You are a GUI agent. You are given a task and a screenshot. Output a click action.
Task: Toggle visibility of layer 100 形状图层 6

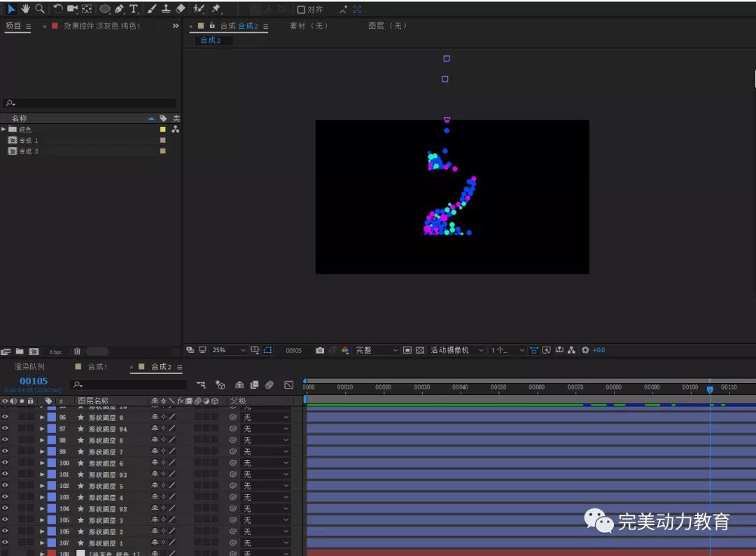(6, 463)
